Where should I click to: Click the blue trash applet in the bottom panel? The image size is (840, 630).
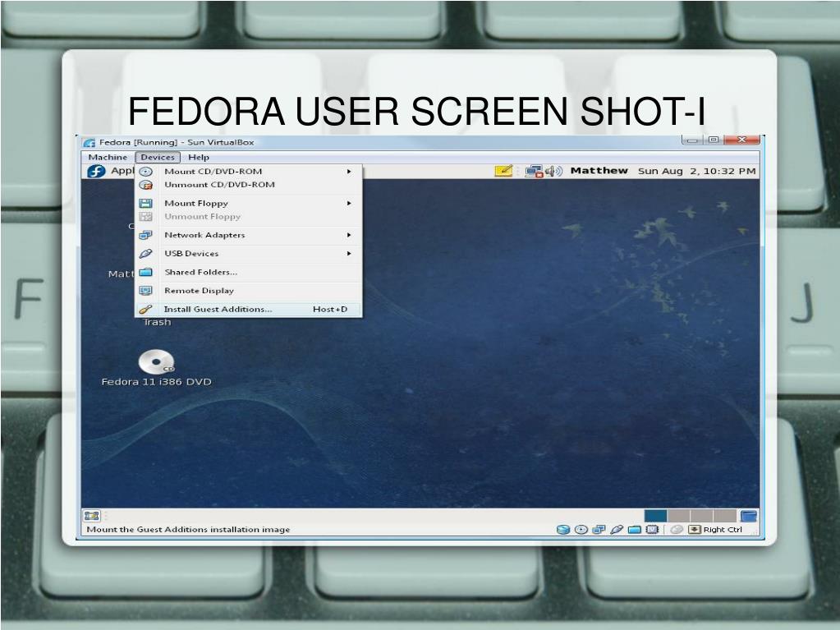click(x=748, y=515)
